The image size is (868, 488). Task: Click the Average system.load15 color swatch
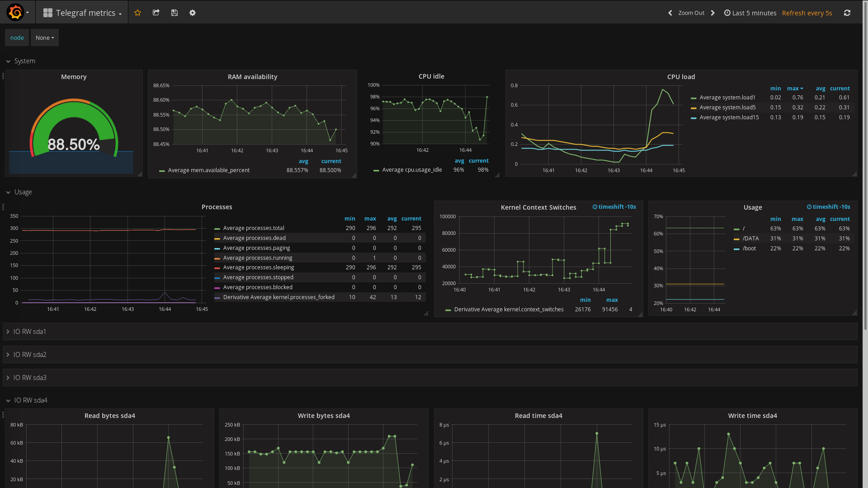pos(693,118)
